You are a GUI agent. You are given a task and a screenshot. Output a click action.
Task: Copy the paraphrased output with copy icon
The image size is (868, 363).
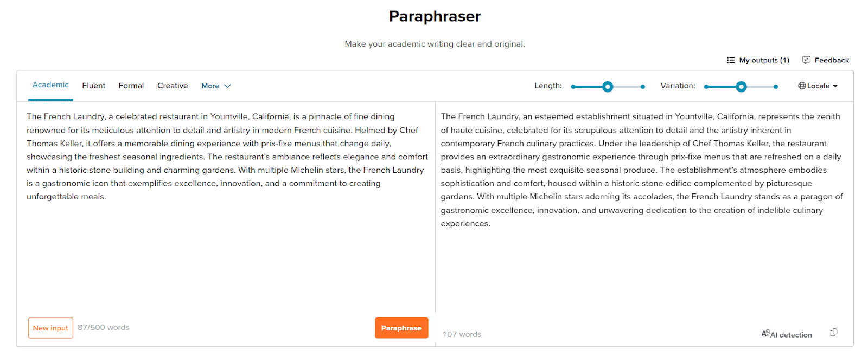(x=834, y=333)
